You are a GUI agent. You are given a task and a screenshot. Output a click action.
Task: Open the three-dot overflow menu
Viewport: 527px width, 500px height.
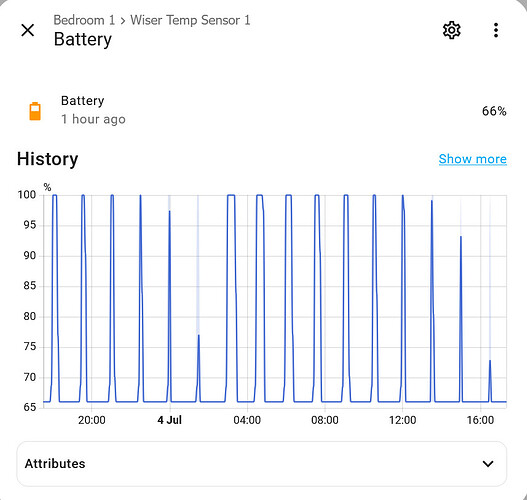point(496,30)
